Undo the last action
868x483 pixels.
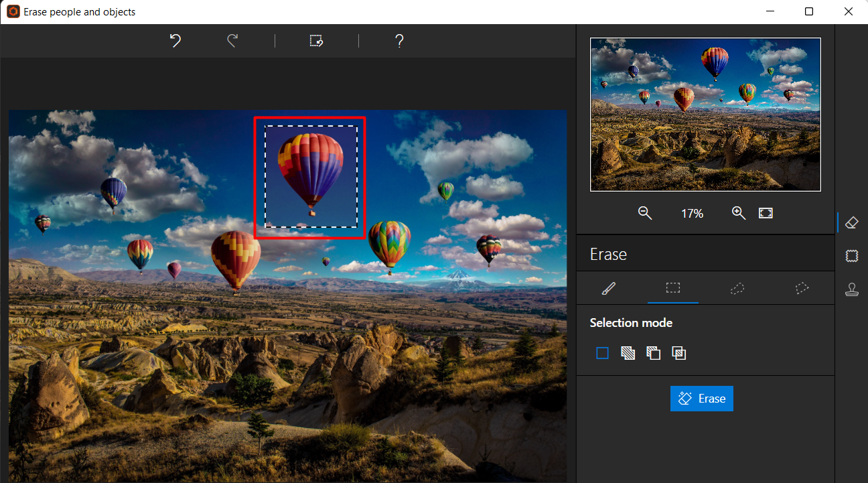pos(175,41)
